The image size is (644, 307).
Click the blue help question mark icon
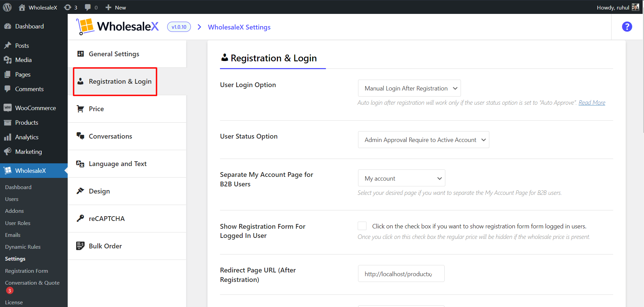click(x=627, y=26)
